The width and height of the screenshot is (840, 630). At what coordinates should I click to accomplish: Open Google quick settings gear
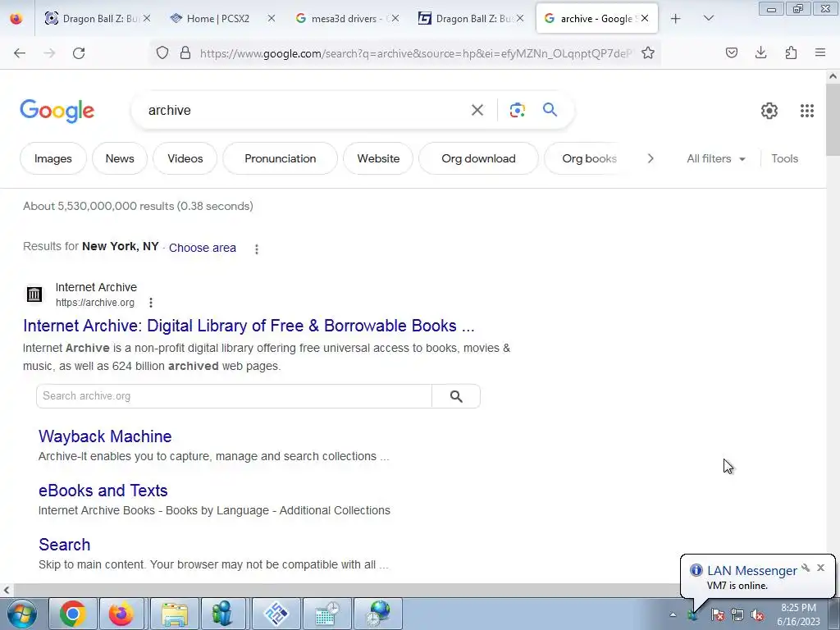[769, 111]
